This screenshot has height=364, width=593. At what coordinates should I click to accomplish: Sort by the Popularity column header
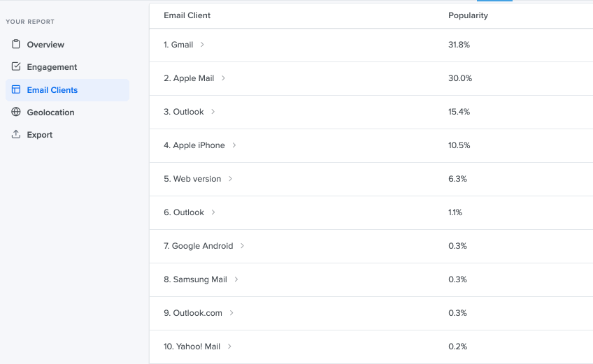tap(468, 15)
